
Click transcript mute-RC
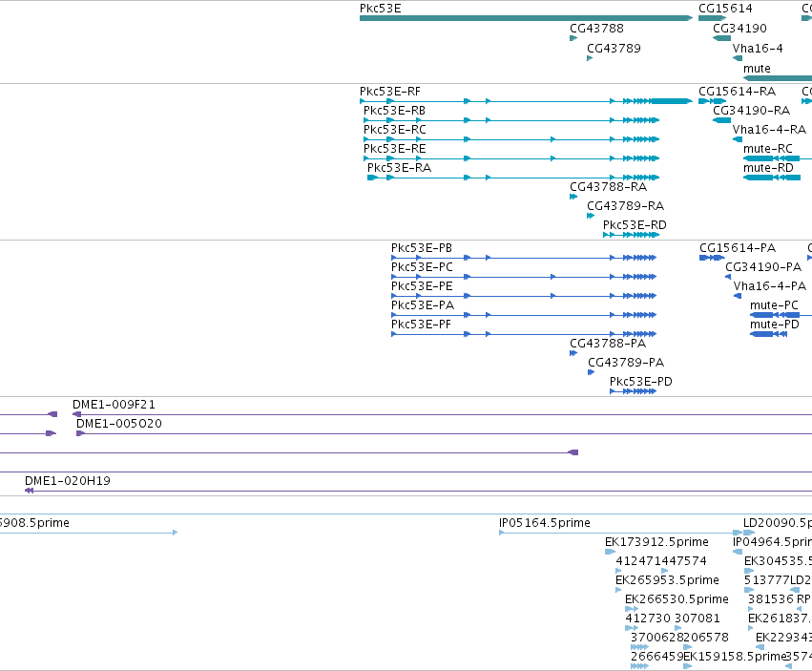(768, 149)
